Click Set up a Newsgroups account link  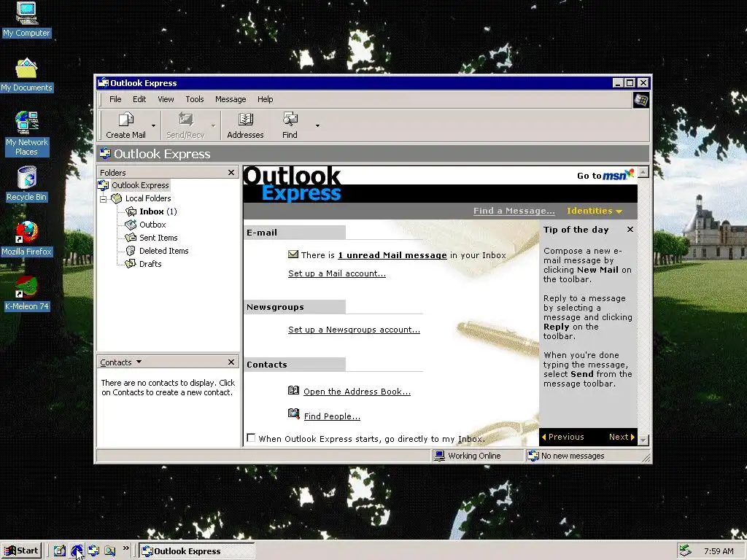pos(354,330)
